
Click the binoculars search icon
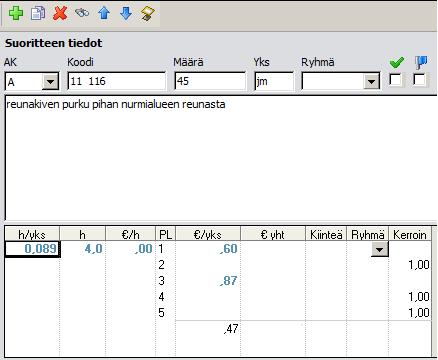click(82, 13)
